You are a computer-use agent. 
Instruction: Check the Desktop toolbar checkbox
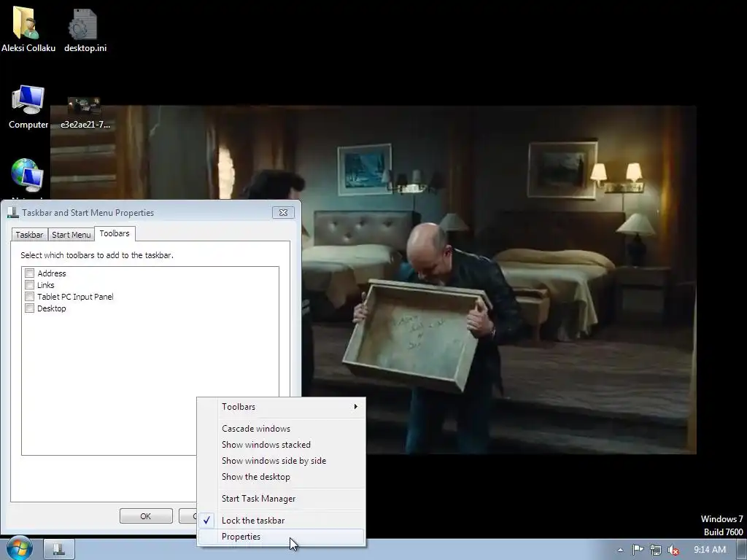tap(29, 308)
